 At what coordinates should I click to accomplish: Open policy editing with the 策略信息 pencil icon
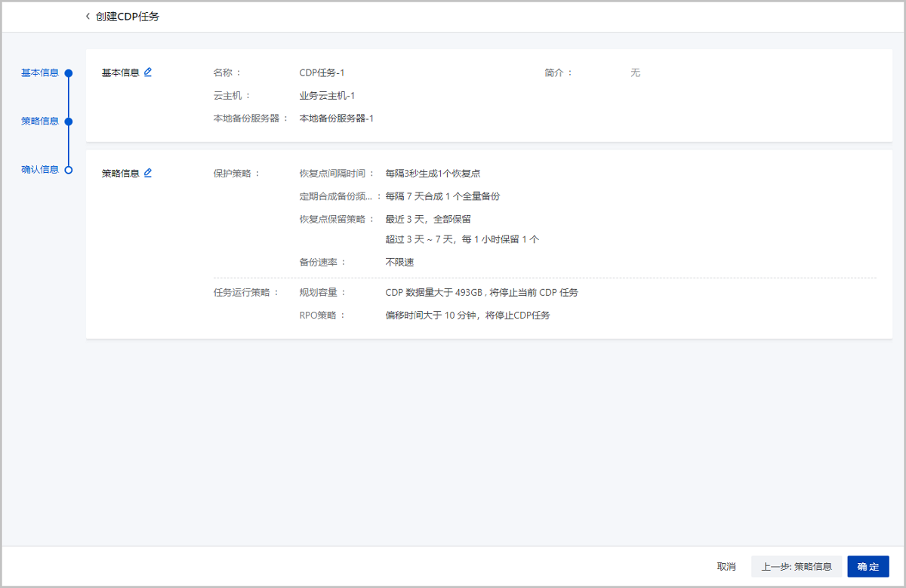pyautogui.click(x=148, y=172)
